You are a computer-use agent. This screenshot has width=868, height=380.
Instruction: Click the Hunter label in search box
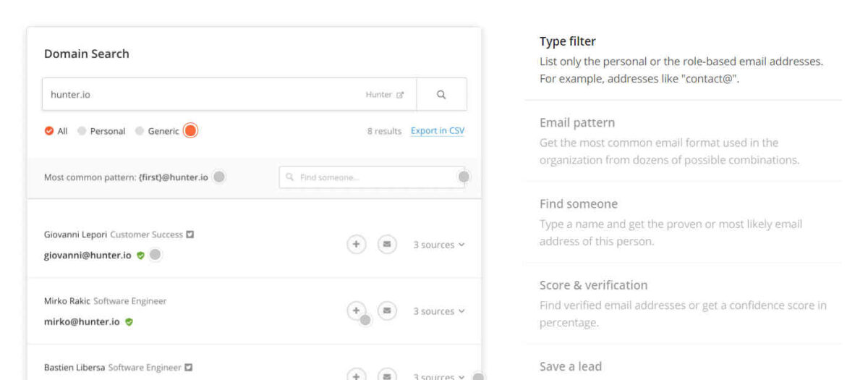click(379, 95)
